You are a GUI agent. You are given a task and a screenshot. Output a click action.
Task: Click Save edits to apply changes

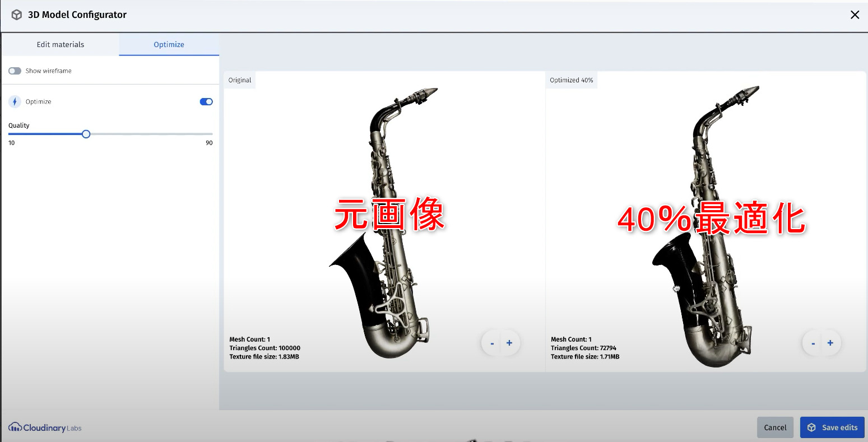click(x=833, y=427)
